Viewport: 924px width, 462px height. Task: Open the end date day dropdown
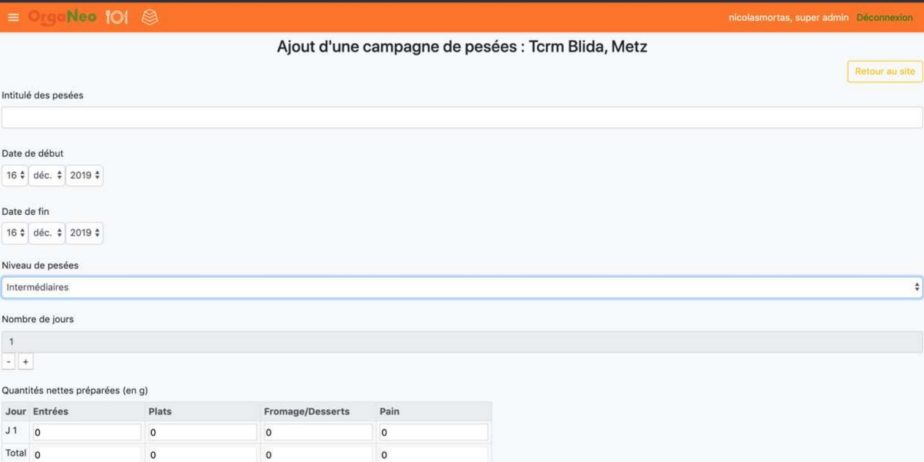[x=15, y=233]
